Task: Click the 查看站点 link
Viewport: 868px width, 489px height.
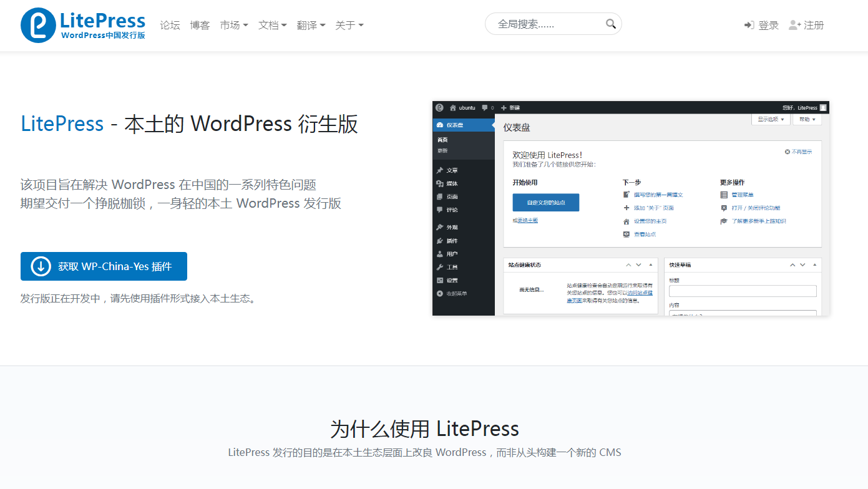Action: point(645,234)
